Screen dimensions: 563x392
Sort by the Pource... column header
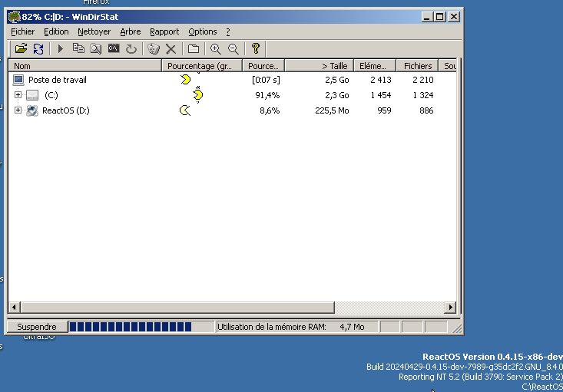(263, 66)
